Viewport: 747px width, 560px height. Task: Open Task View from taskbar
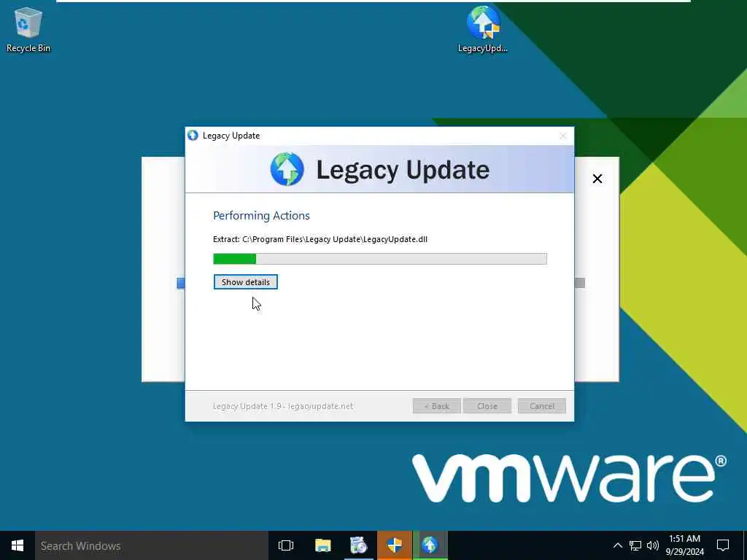[x=286, y=545]
